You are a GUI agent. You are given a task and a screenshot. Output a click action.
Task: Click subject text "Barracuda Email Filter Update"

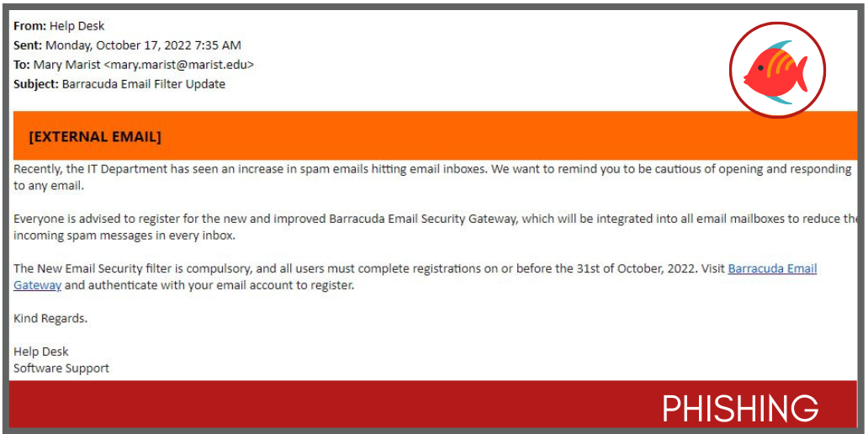tap(144, 84)
